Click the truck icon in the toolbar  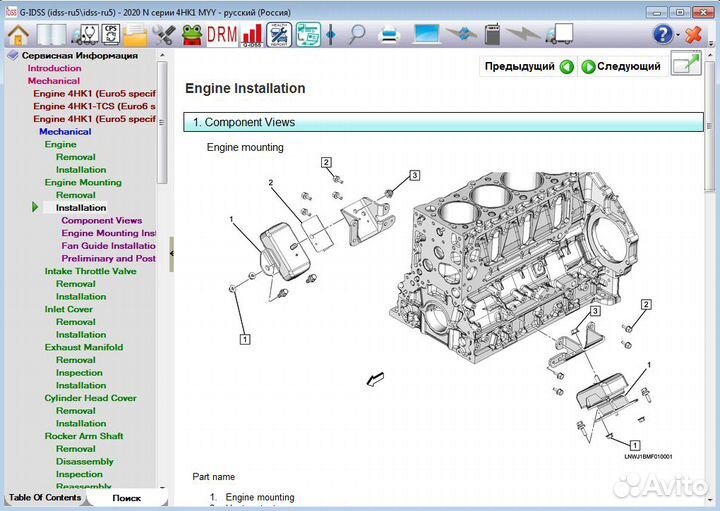click(560, 34)
